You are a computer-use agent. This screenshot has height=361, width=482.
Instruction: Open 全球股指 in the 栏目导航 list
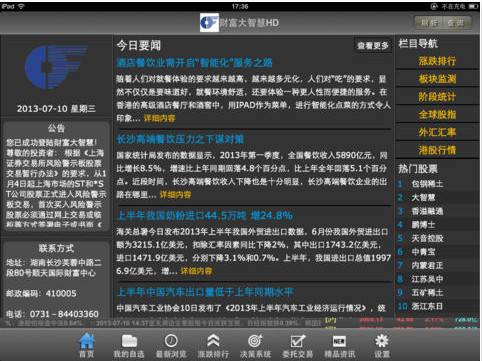tap(437, 115)
